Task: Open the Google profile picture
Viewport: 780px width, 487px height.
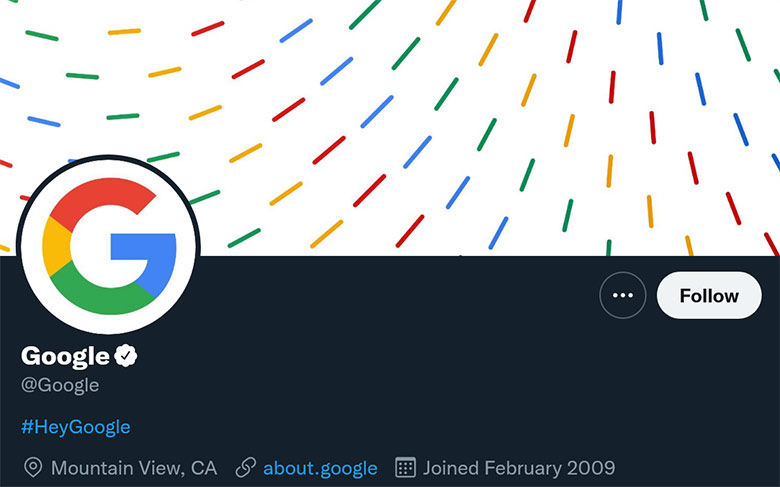Action: pos(108,246)
